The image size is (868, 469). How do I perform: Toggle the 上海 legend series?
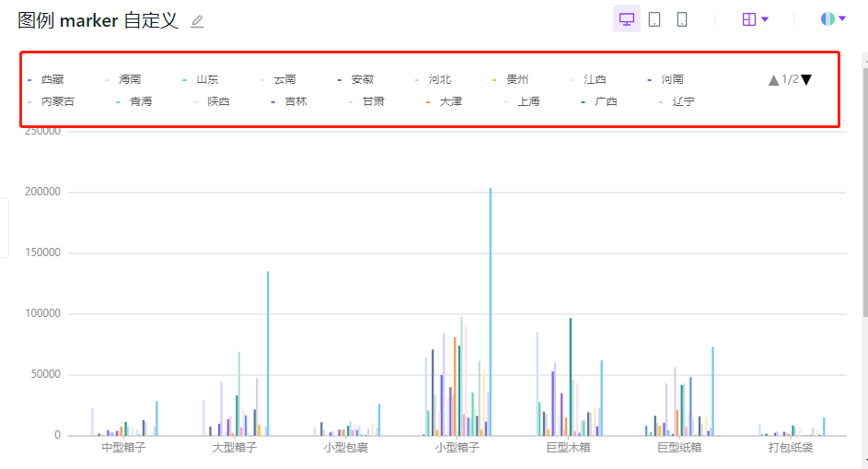pos(522,102)
